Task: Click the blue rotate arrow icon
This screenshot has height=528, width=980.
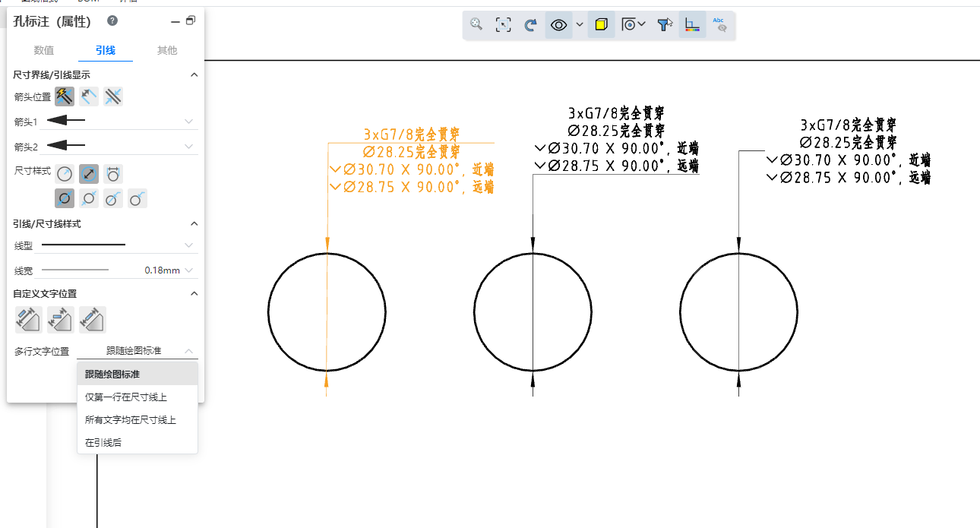Action: click(x=531, y=24)
